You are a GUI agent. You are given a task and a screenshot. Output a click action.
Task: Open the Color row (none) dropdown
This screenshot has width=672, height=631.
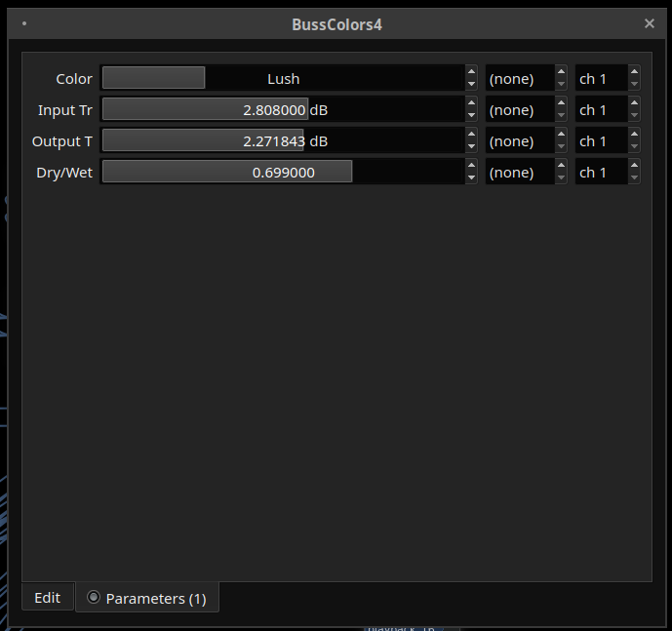coord(519,79)
